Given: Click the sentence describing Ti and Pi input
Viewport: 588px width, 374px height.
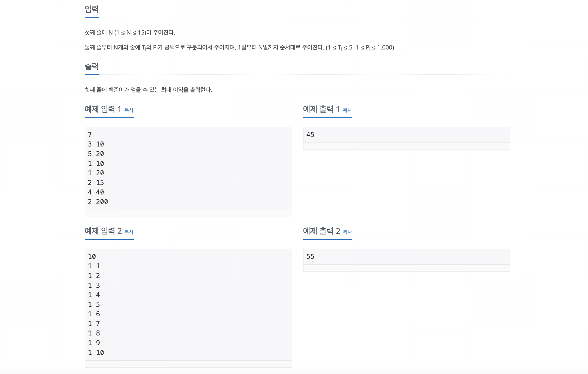Looking at the screenshot, I should [x=239, y=47].
